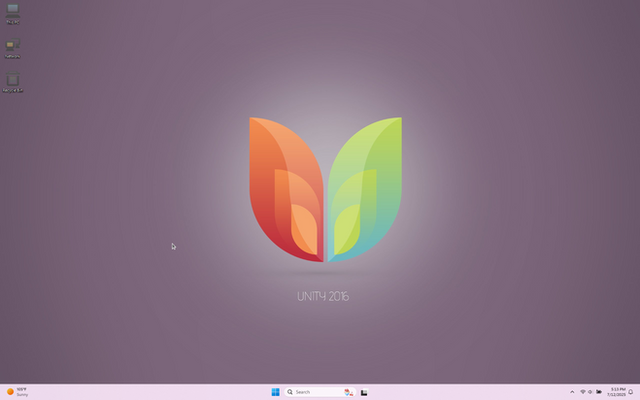
Task: Click the taskbar Search box
Action: pyautogui.click(x=320, y=392)
